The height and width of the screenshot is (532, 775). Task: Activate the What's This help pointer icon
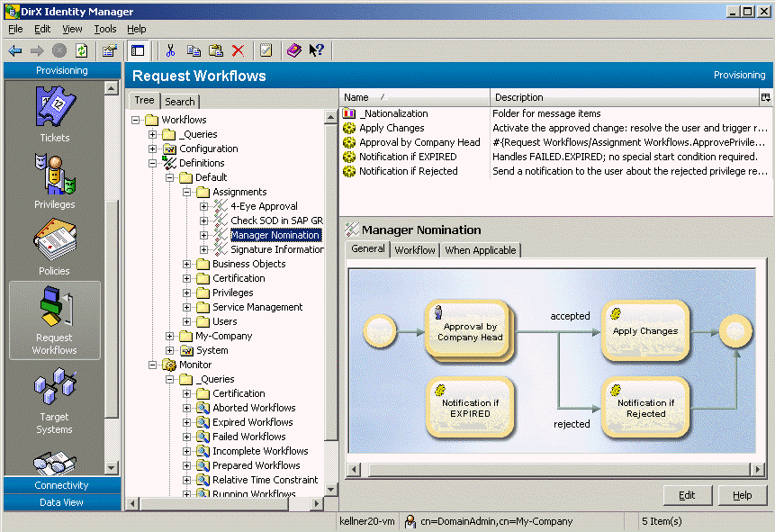314,50
